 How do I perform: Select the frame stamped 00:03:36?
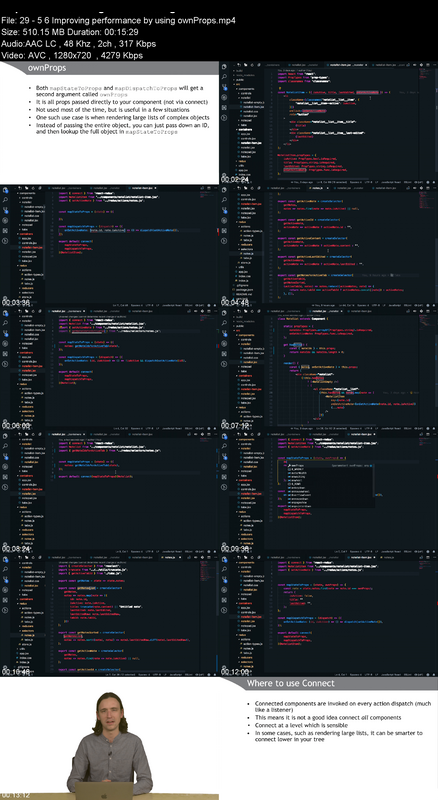tap(109, 246)
